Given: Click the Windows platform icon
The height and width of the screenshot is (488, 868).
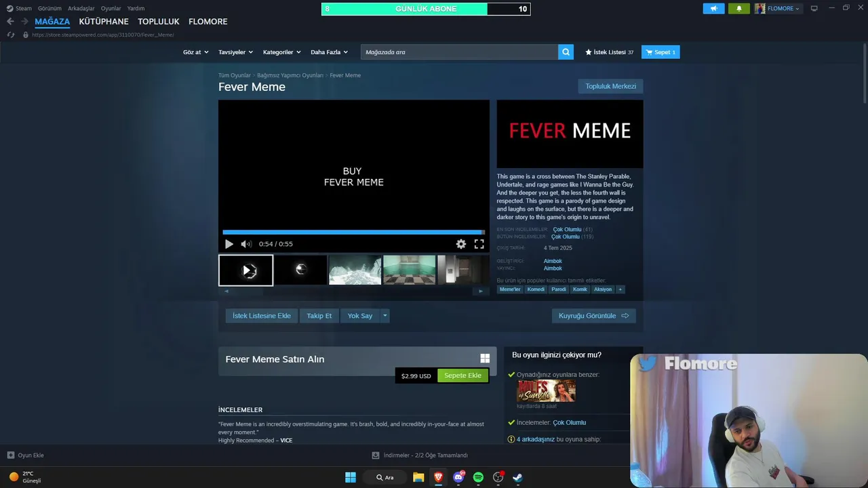Looking at the screenshot, I should coord(485,359).
